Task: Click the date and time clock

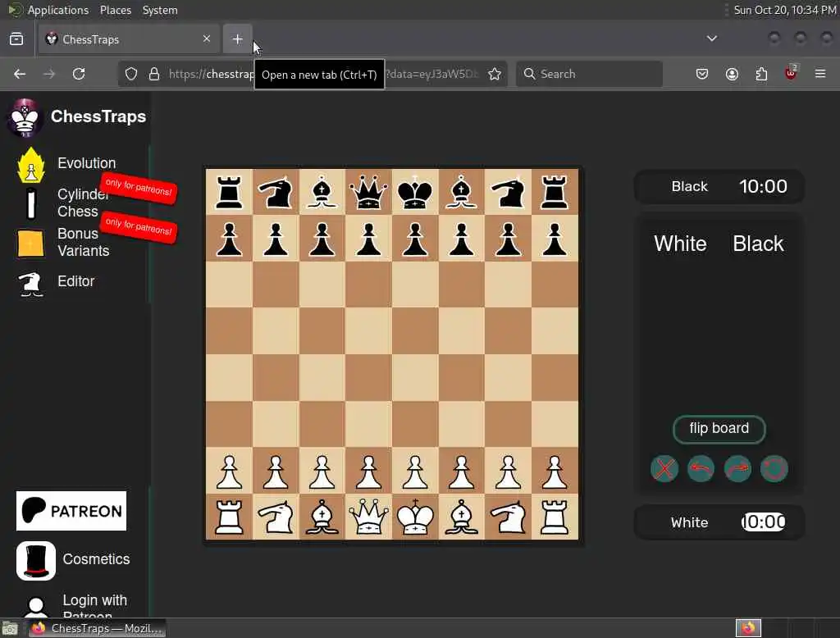Action: pos(784,10)
